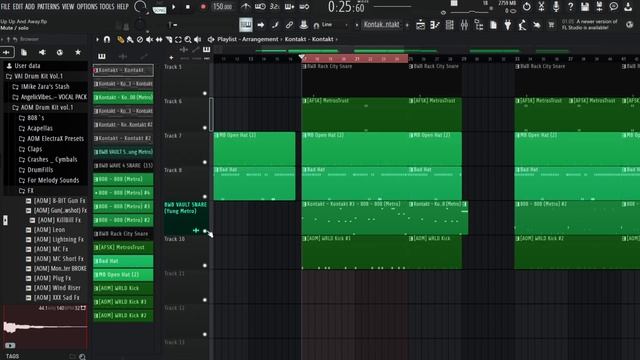Select the playlist mute tool
640x360 pixels.
[x=149, y=40]
